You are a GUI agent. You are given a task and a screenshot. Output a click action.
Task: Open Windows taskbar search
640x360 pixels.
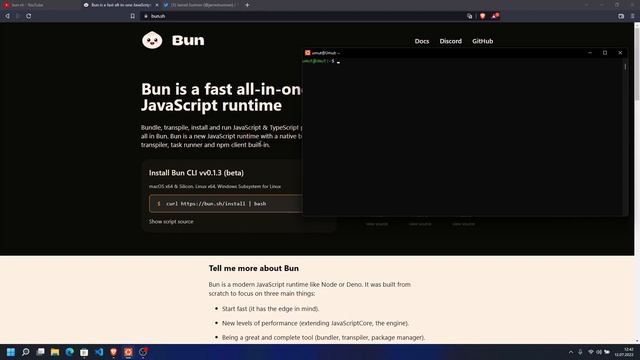coord(26,352)
